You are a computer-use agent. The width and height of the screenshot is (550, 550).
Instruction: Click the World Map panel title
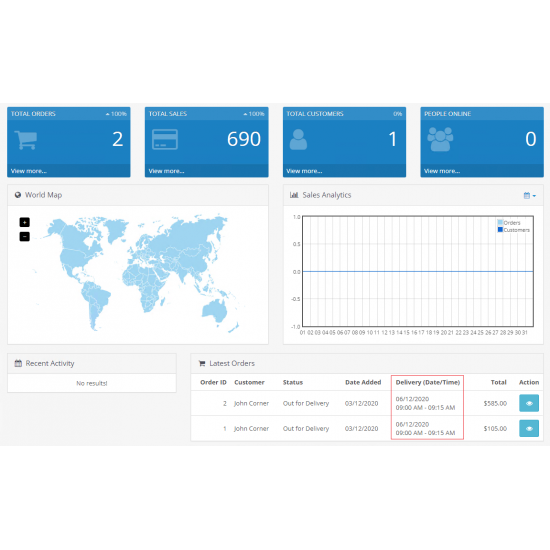point(43,195)
